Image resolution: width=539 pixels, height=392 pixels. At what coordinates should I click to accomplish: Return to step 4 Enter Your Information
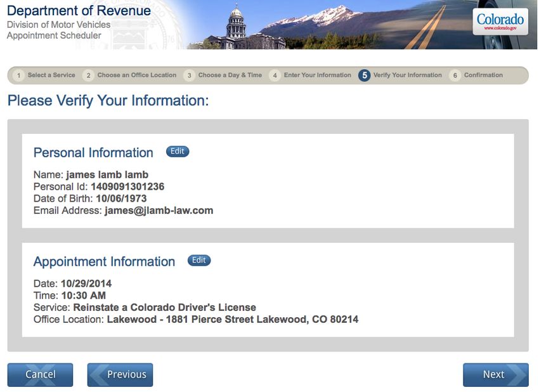click(311, 75)
